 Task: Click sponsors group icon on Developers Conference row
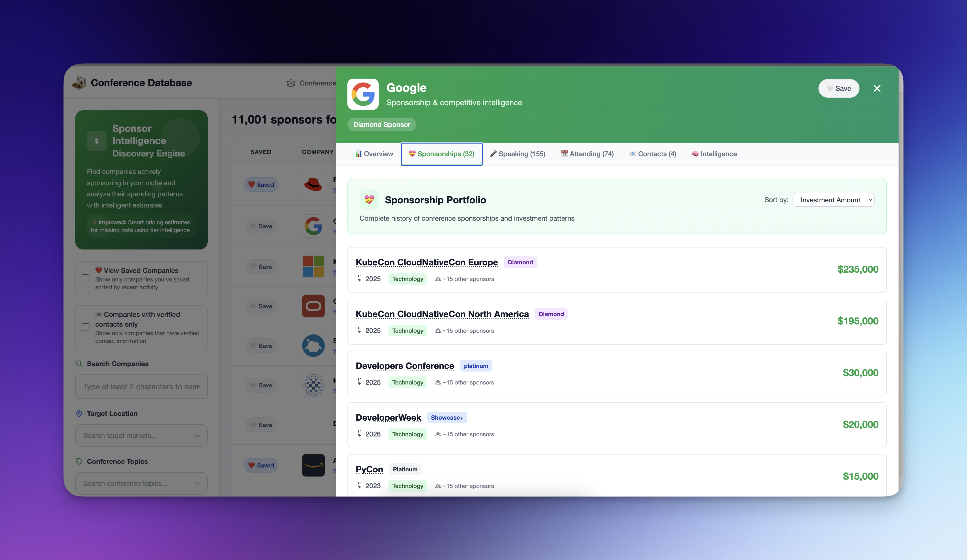coord(438,382)
